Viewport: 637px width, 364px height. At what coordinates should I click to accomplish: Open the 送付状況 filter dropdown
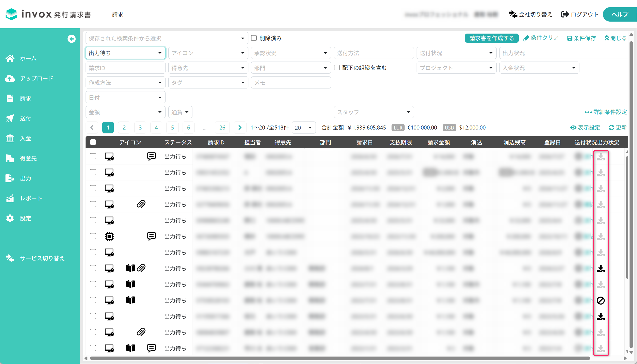coord(457,53)
